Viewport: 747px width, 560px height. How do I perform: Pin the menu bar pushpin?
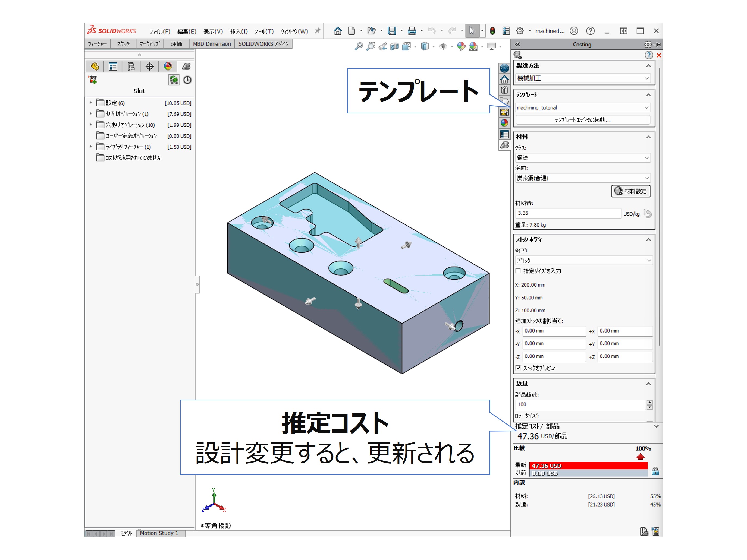318,31
